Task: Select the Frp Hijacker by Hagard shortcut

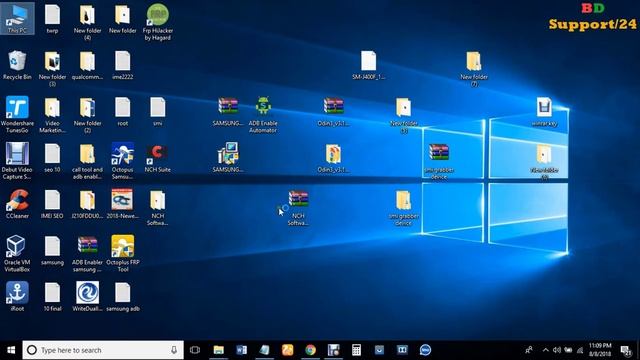Action: point(158,22)
